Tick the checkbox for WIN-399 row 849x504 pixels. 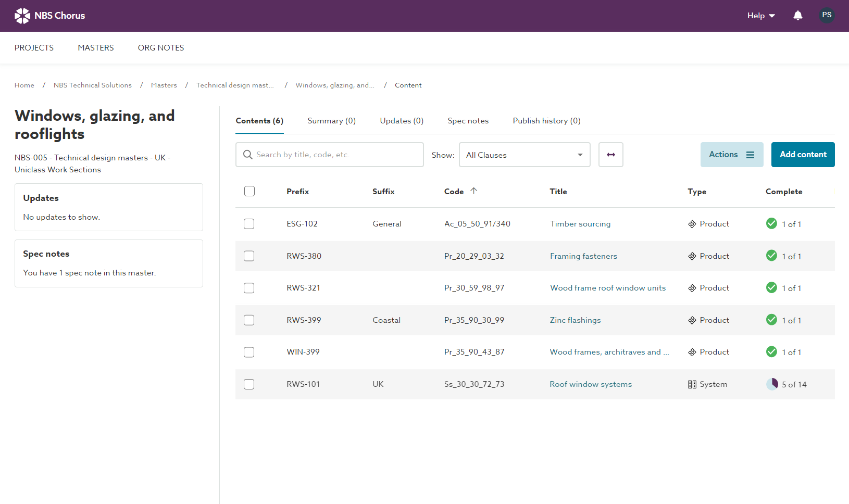pyautogui.click(x=249, y=352)
